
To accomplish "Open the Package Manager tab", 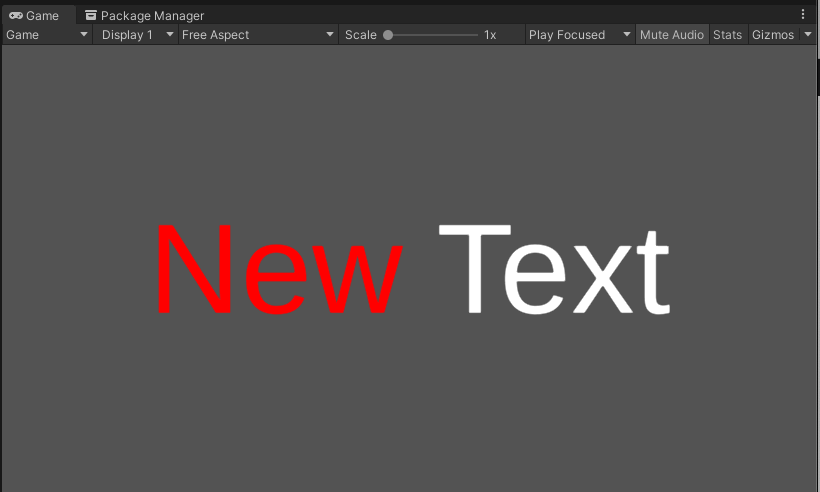I will click(x=144, y=16).
